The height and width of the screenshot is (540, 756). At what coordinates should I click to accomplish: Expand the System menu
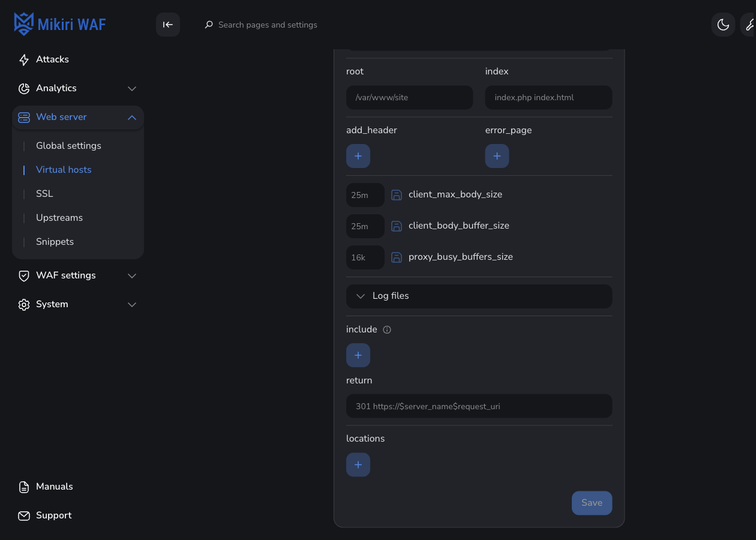pyautogui.click(x=78, y=304)
